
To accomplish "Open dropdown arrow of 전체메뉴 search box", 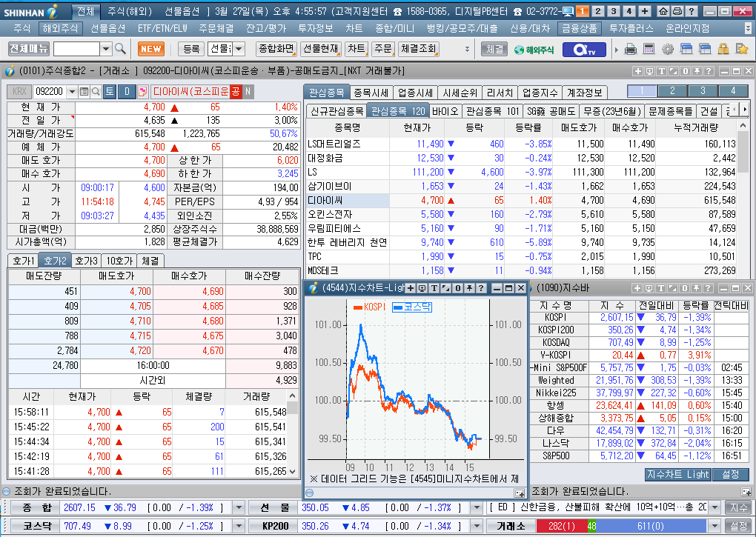I will pyautogui.click(x=106, y=49).
